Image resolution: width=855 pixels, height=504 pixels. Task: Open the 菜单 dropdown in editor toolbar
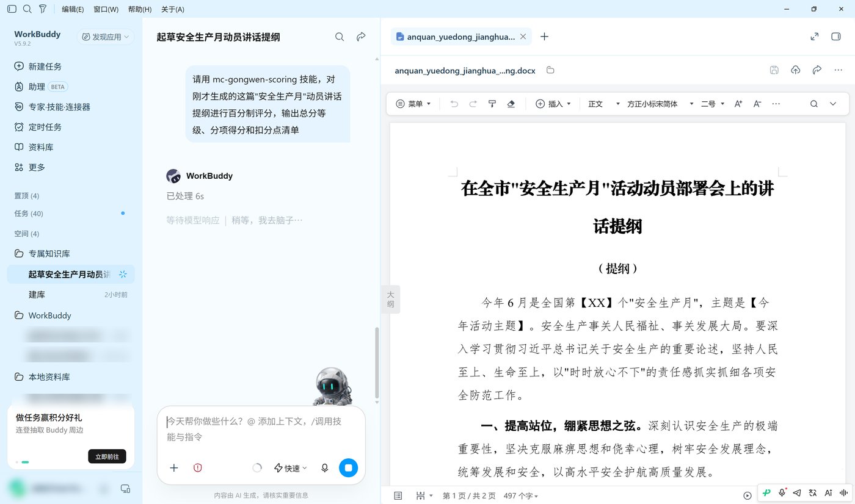[413, 104]
